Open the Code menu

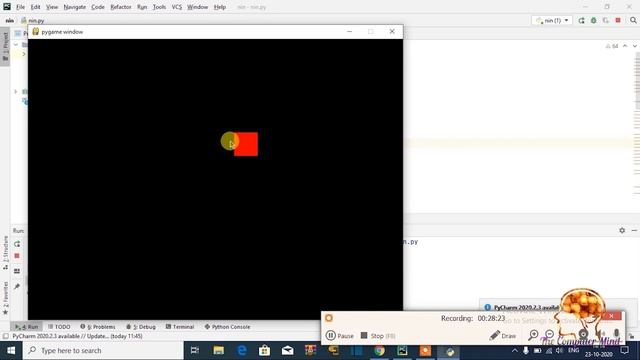(x=98, y=7)
